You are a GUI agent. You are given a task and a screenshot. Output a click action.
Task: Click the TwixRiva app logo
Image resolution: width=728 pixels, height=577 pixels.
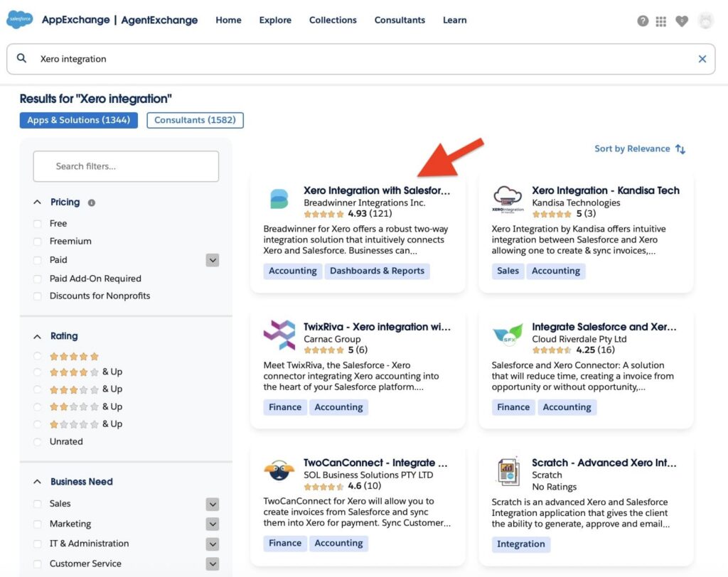point(280,335)
